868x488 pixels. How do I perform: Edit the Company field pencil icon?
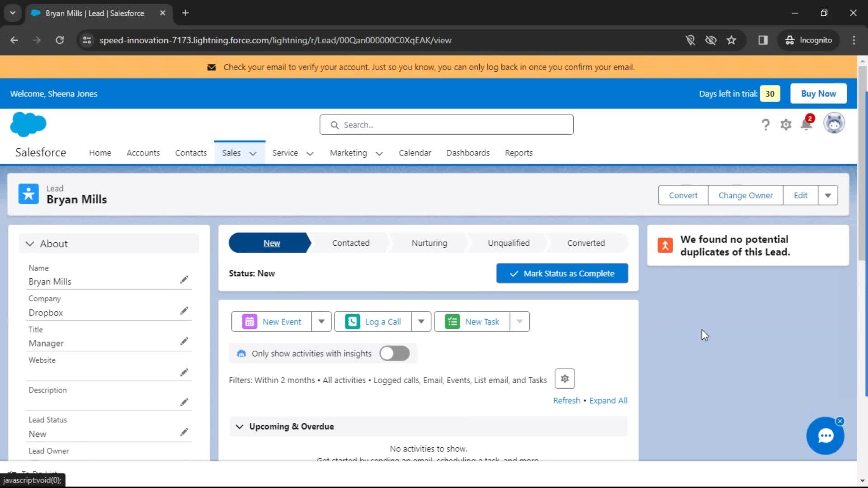point(184,311)
